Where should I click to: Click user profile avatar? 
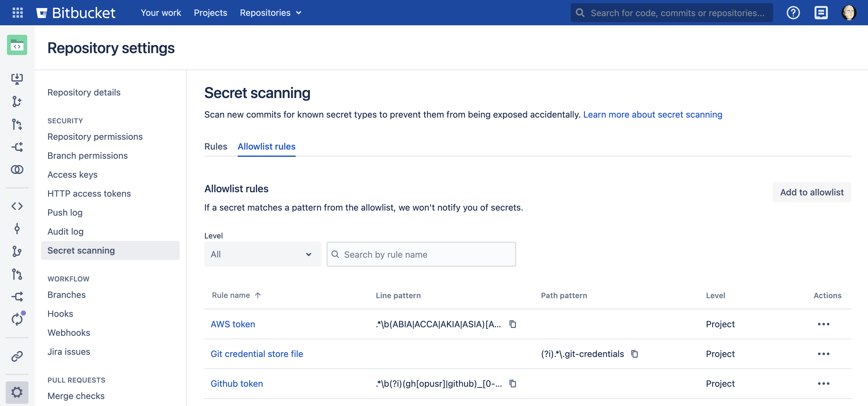848,13
